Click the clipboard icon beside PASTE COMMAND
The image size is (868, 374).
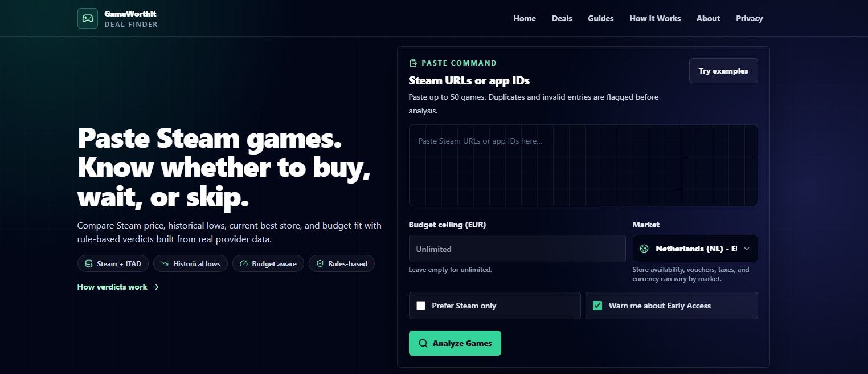(413, 63)
